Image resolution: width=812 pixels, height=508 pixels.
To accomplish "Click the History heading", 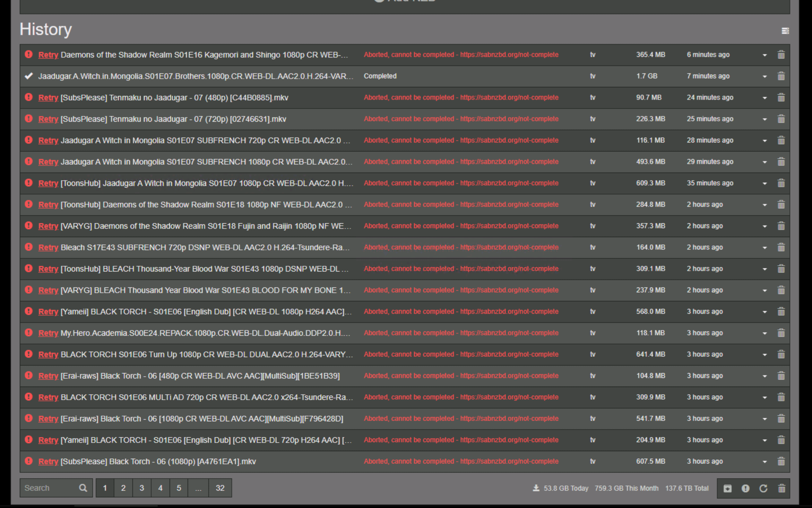I will [46, 29].
